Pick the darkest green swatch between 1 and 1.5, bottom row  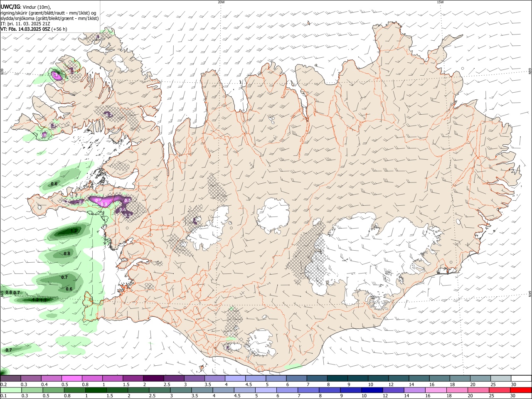tap(96, 390)
